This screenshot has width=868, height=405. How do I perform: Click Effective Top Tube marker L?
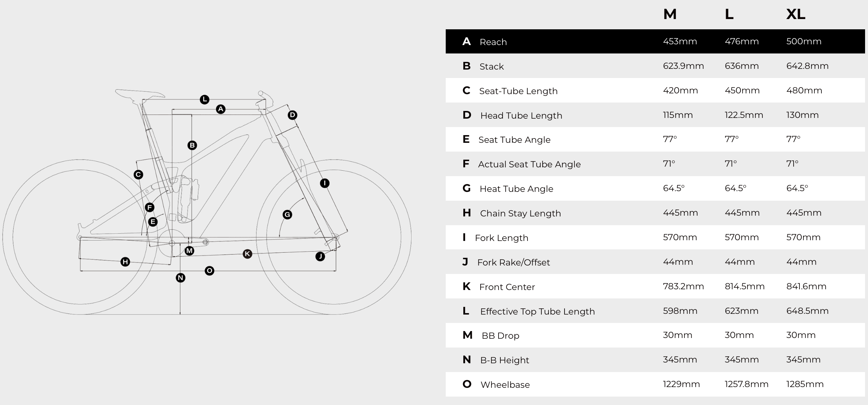coord(205,100)
